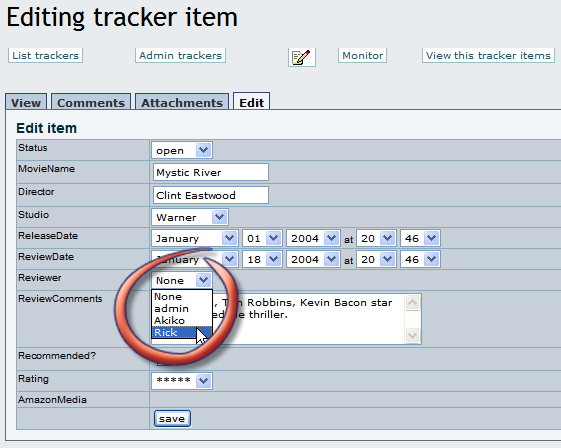Click ReviewComments scrollbar down arrow

point(412,335)
